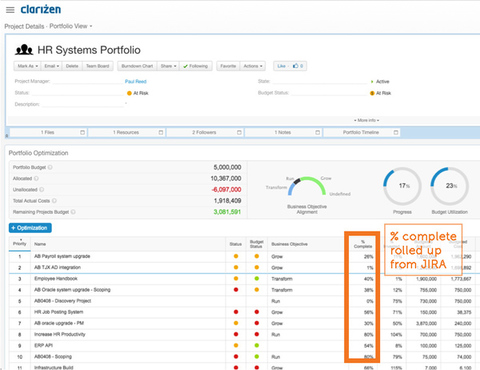The height and width of the screenshot is (370, 480).
Task: Open the HR Job Posting System project
Action: pos(59,312)
